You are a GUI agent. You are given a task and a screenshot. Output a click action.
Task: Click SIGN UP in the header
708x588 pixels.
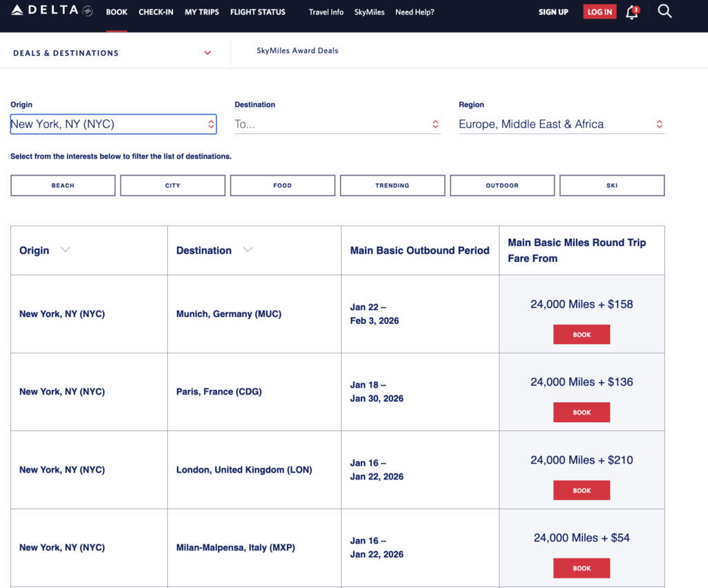553,12
